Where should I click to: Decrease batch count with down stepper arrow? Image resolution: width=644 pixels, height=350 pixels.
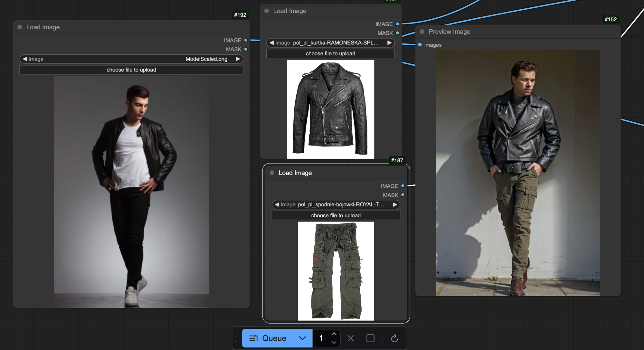tap(334, 343)
